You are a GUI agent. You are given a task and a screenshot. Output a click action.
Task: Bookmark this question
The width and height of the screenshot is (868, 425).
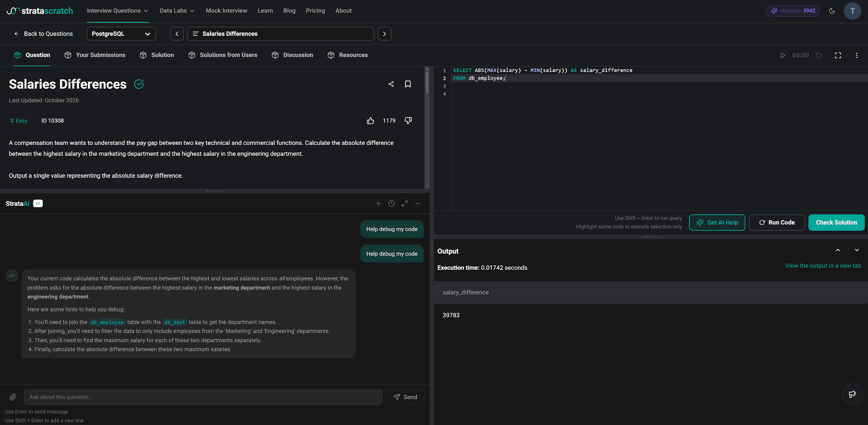(408, 84)
